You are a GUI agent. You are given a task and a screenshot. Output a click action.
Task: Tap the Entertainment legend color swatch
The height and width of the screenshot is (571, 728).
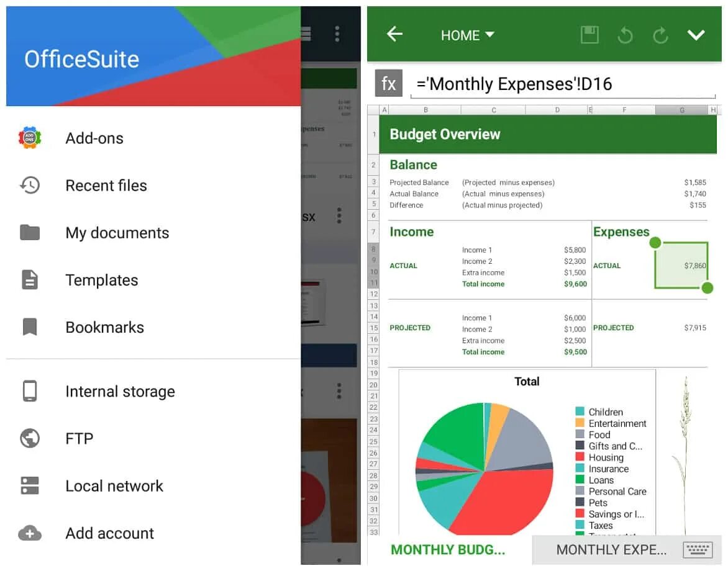580,423
